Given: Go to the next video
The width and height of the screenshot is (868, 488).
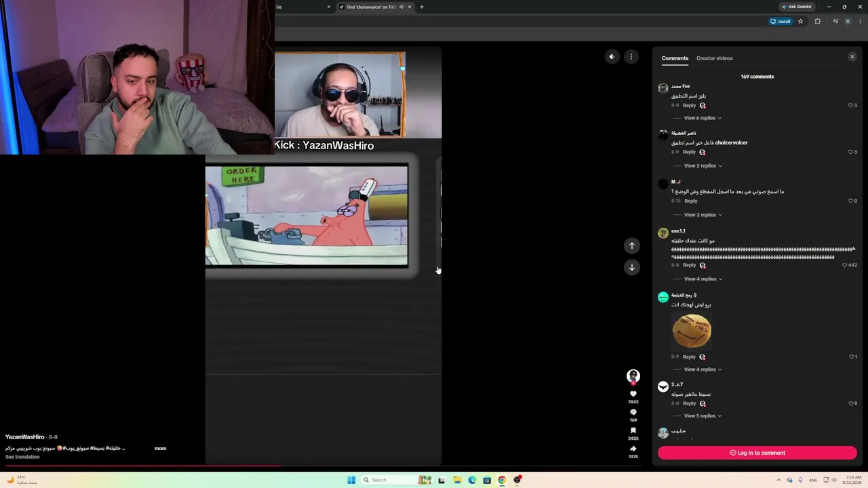Looking at the screenshot, I should pyautogui.click(x=631, y=267).
